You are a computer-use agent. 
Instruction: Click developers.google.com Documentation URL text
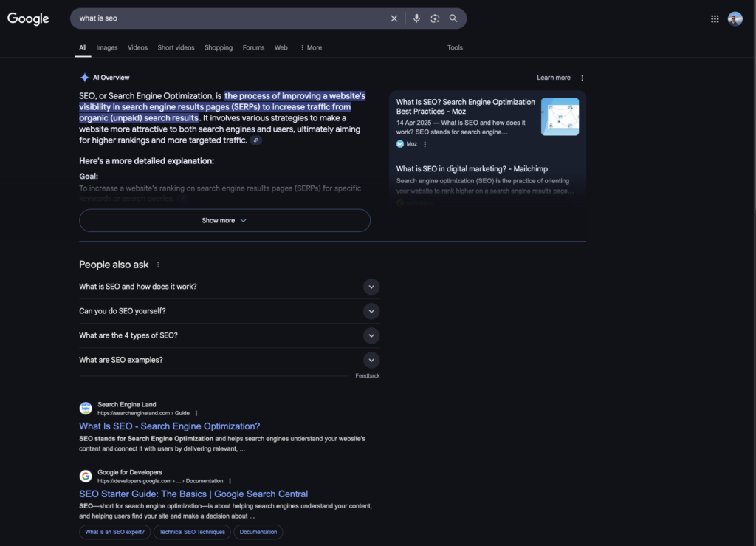[160, 481]
